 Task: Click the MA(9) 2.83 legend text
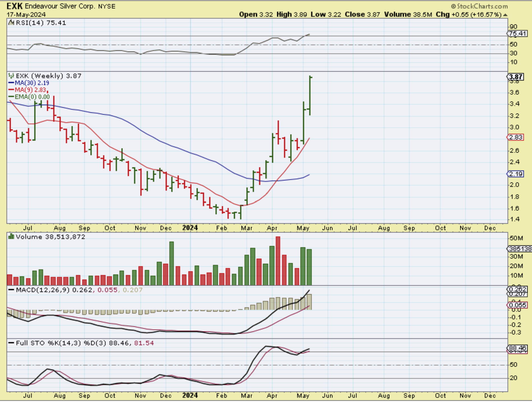[30, 90]
